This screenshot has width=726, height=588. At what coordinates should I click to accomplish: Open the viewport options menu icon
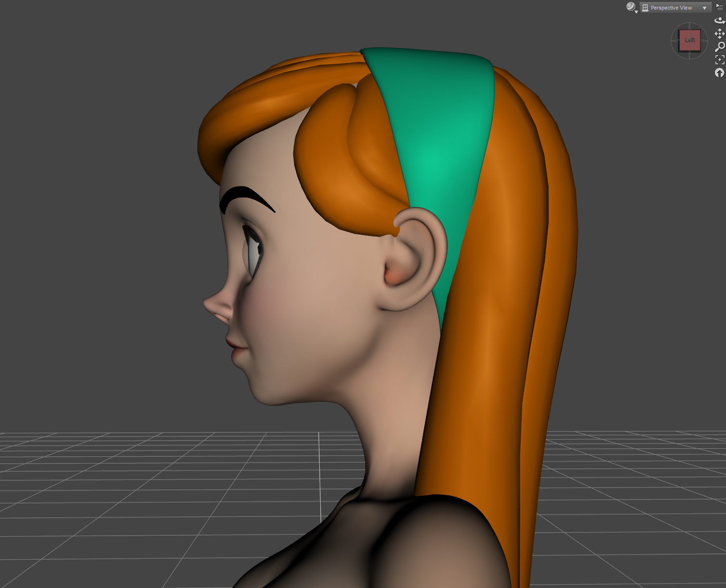tap(720, 7)
